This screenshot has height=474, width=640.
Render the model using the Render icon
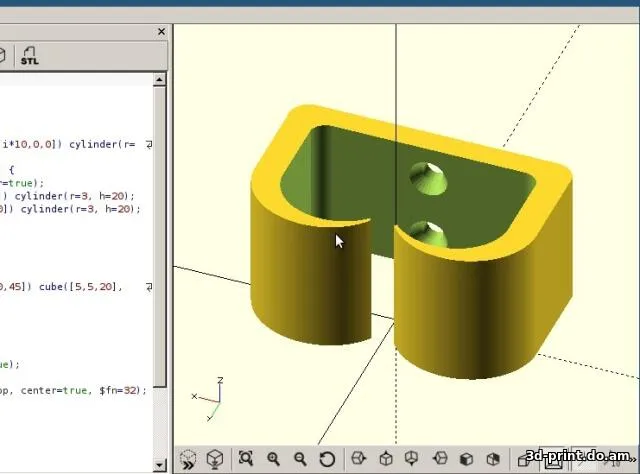click(x=215, y=459)
